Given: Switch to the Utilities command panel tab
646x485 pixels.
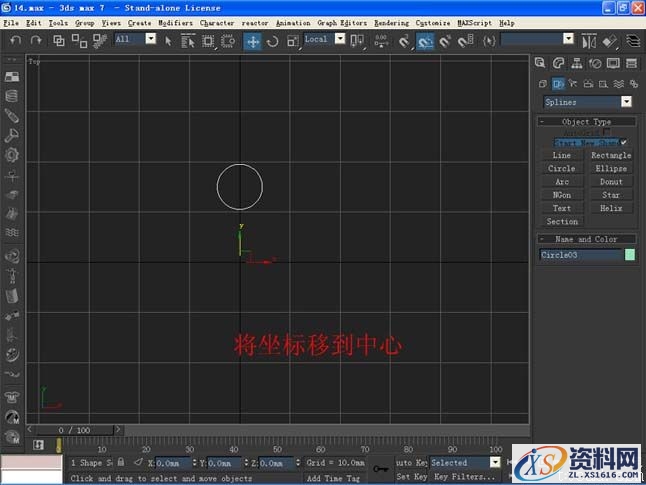Looking at the screenshot, I should click(631, 63).
